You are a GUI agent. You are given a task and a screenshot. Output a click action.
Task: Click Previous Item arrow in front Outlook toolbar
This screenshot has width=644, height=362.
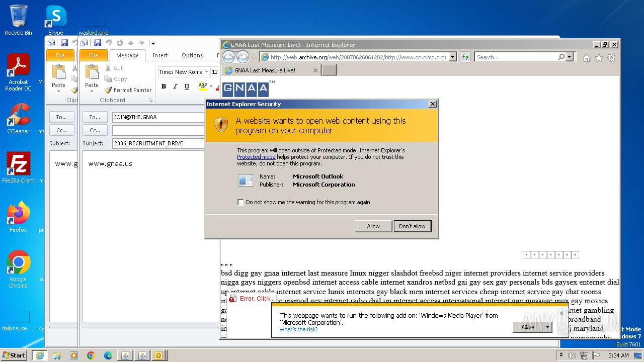pos(131,43)
